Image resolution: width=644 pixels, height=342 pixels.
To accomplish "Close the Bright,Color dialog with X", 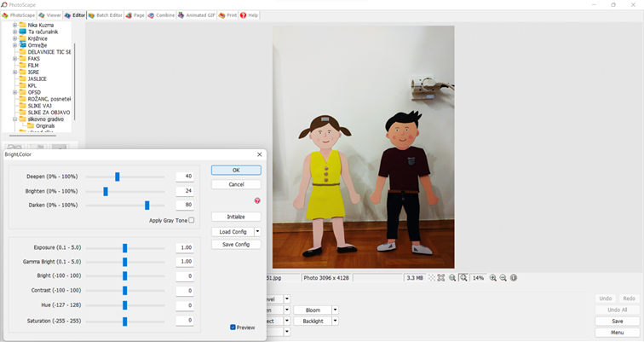I will tap(259, 154).
